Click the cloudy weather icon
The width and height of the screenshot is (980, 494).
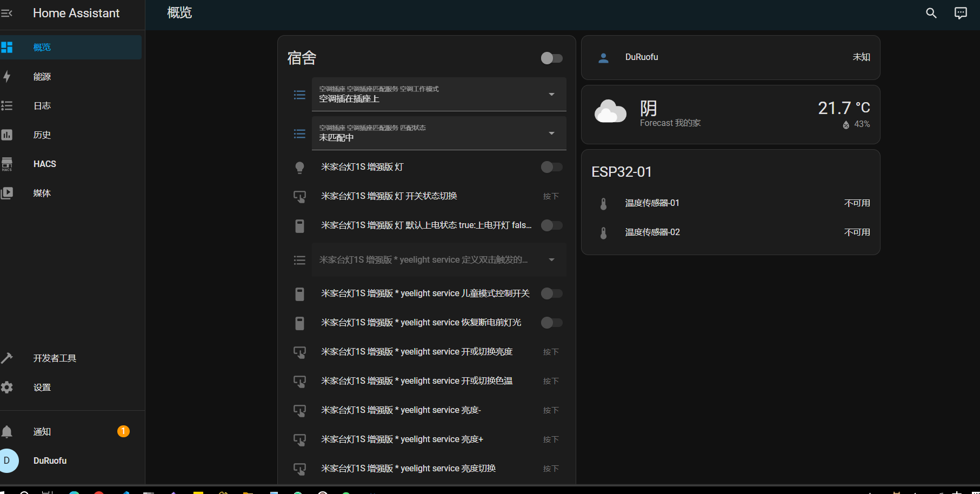tap(610, 111)
